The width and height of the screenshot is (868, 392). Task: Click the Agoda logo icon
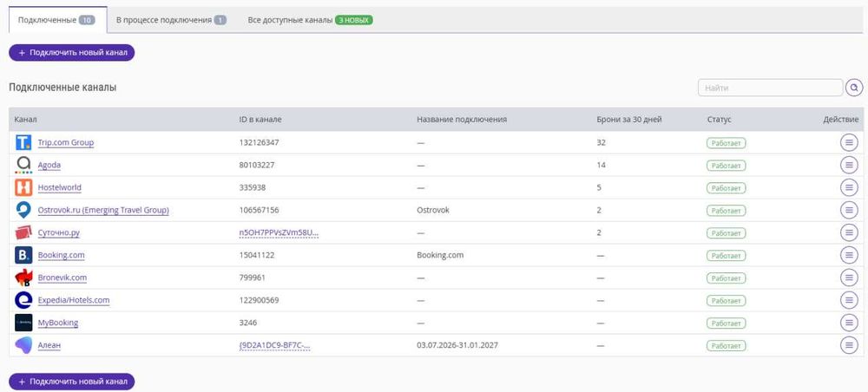point(23,165)
